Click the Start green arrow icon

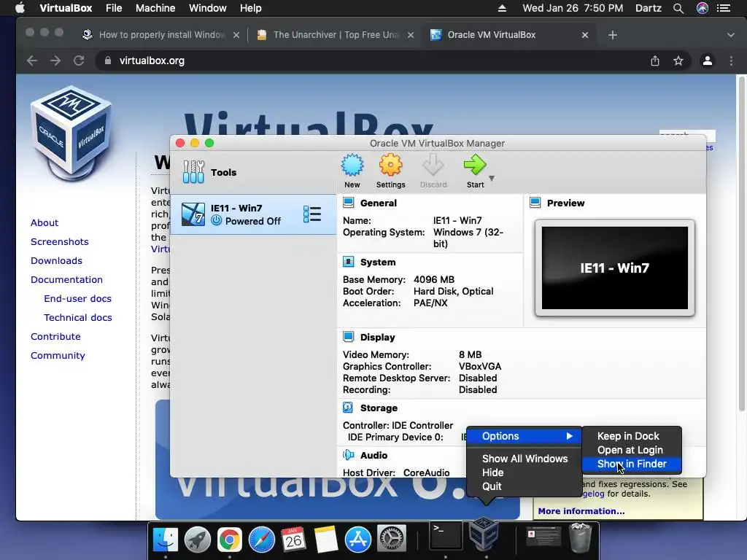point(475,166)
